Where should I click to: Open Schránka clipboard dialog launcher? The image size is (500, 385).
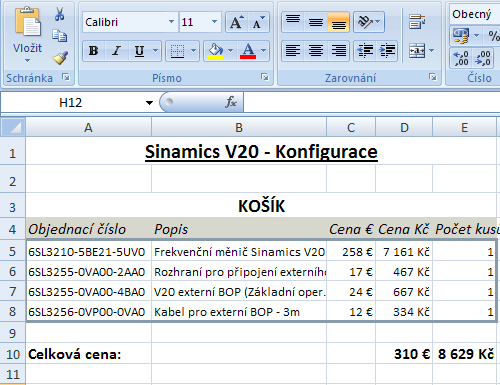66,77
